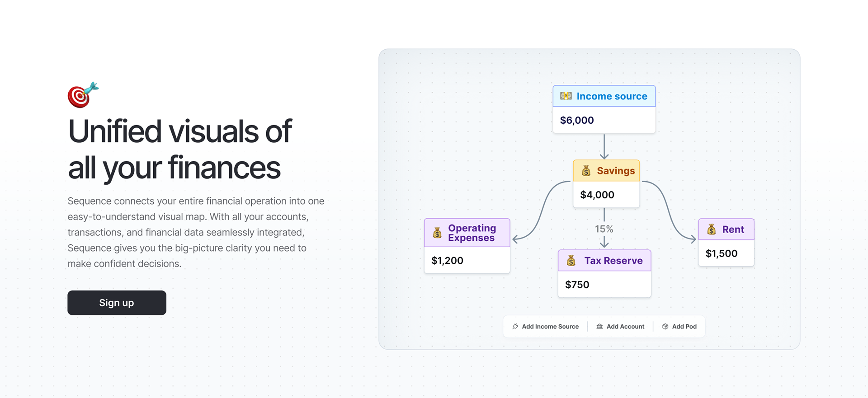Click the cash icon on Income source
The image size is (868, 398).
pos(566,96)
